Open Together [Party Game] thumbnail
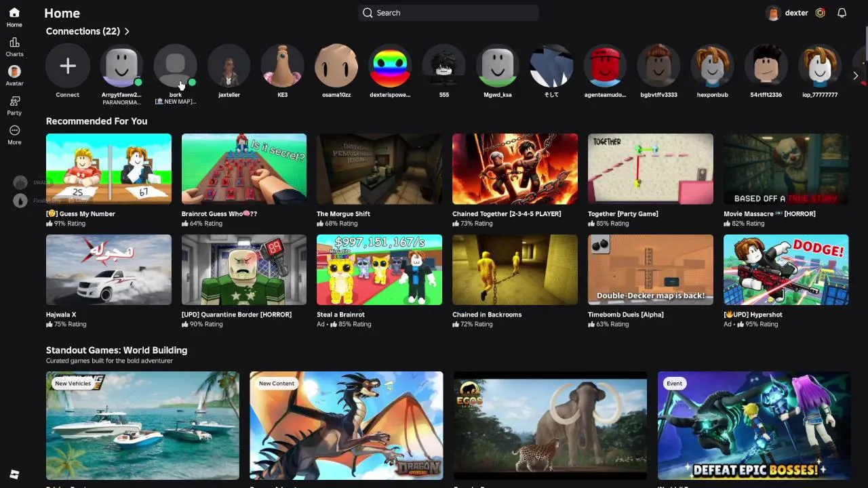Image resolution: width=868 pixels, height=488 pixels. pos(650,169)
